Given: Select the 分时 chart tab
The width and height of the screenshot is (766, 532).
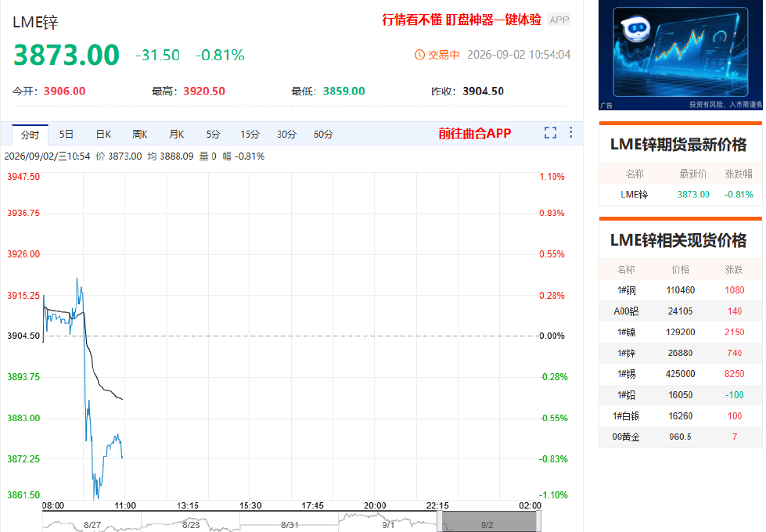Looking at the screenshot, I should (30, 135).
